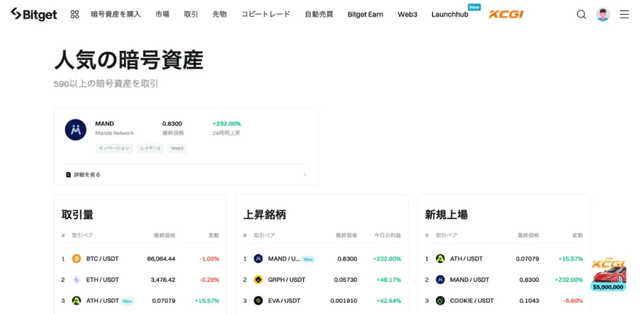Click the 上昇銘柄 section heading
Viewport: 644px width, 314px height.
(265, 214)
